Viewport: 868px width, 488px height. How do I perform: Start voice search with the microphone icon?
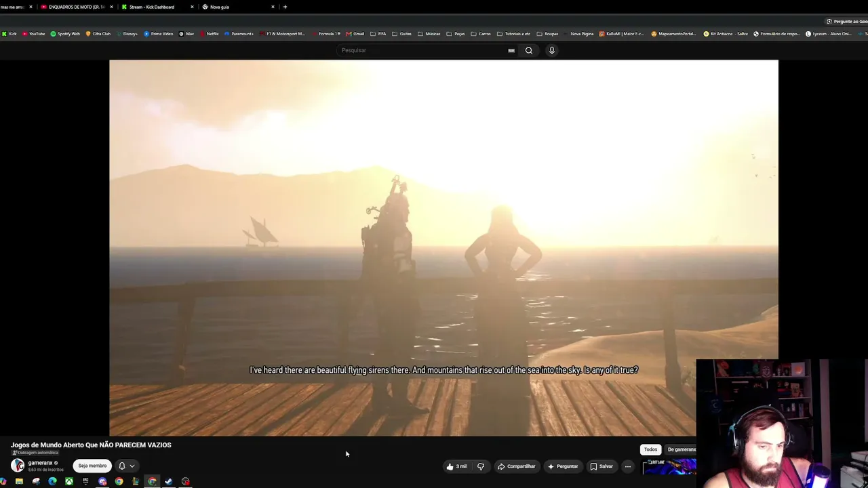(x=552, y=50)
